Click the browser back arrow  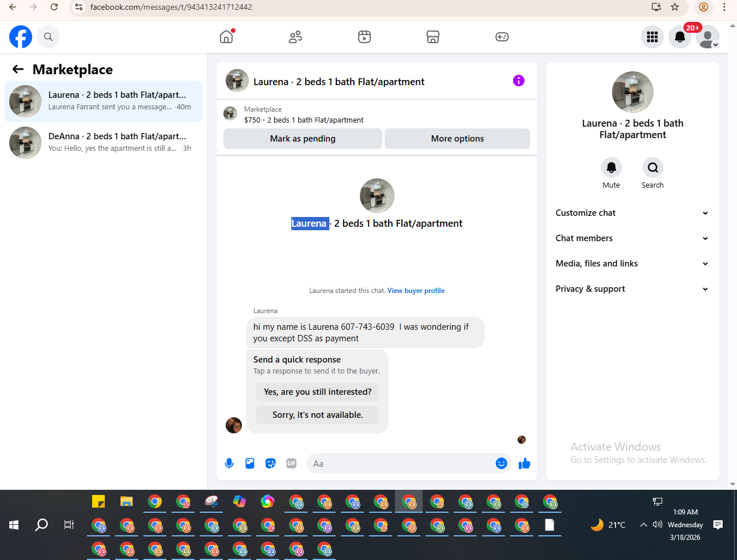tap(13, 7)
